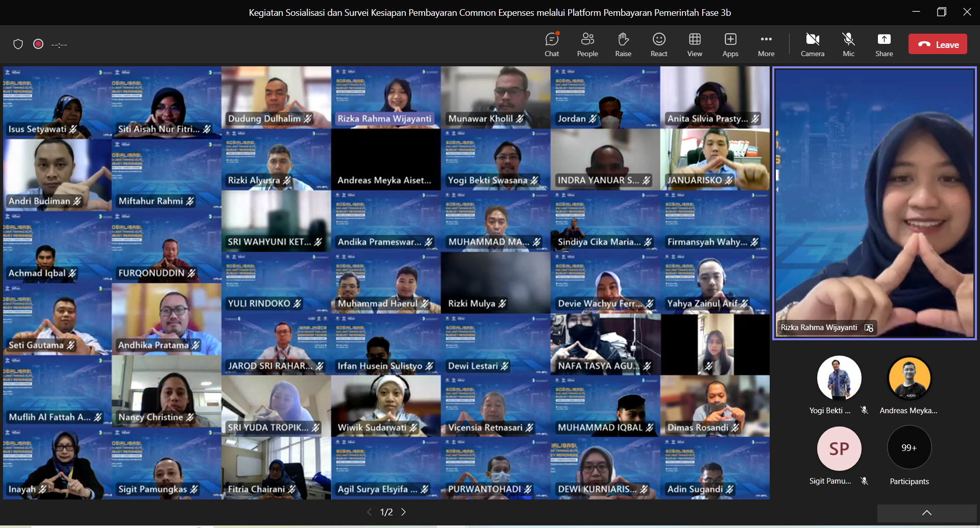Open the Apps panel

[730, 44]
